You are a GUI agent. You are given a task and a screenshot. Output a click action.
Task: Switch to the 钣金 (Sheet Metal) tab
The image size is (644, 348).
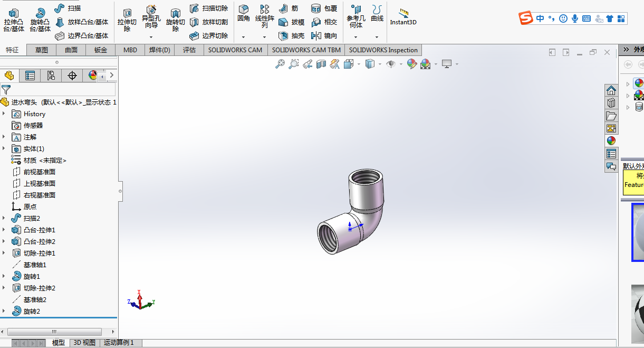pos(101,50)
